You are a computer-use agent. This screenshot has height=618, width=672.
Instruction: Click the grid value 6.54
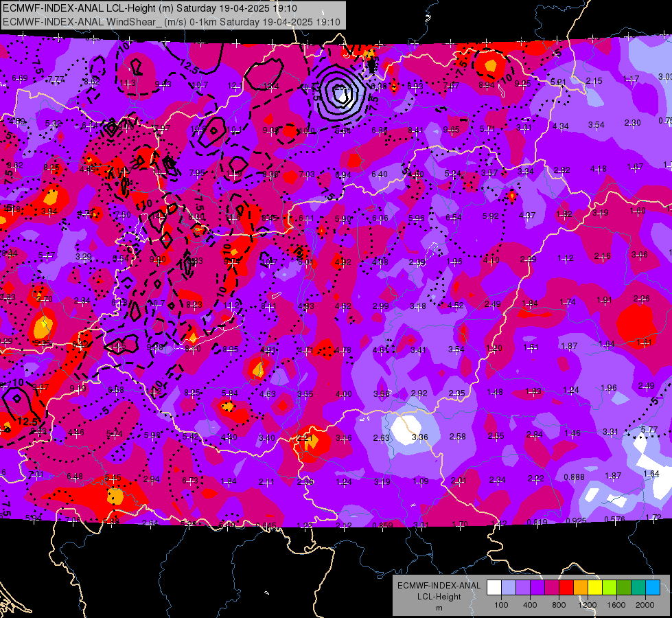[x=454, y=218]
